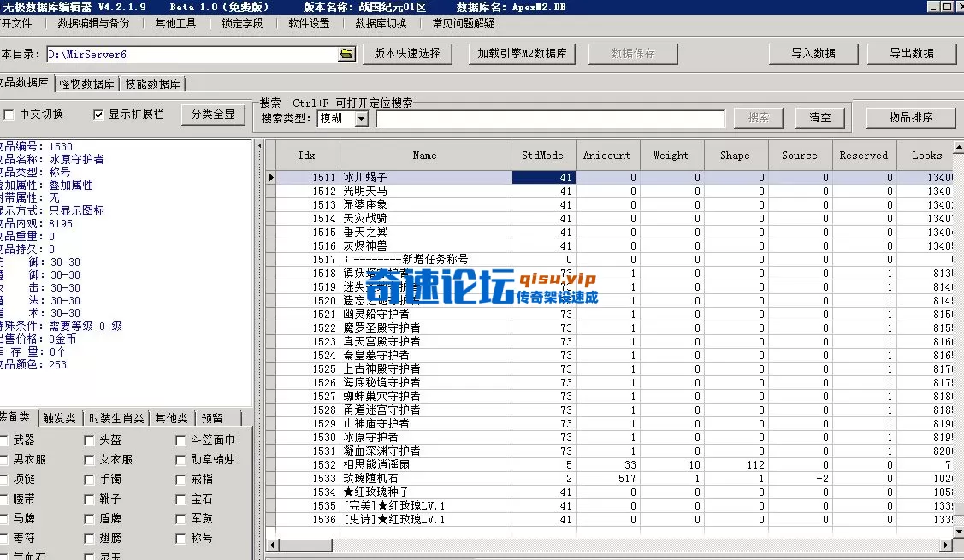The image size is (964, 560).
Task: Open the folder browse icon beside the directory path
Action: (347, 53)
